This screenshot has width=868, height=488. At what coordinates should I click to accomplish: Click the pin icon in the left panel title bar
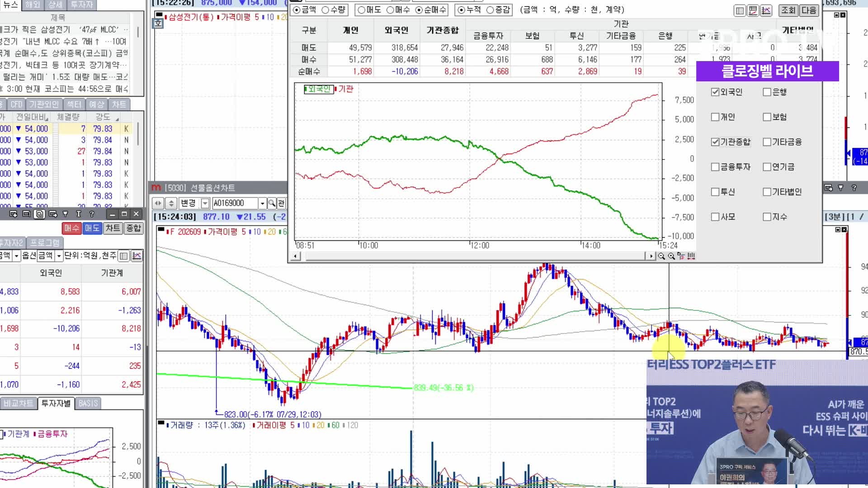(66, 214)
